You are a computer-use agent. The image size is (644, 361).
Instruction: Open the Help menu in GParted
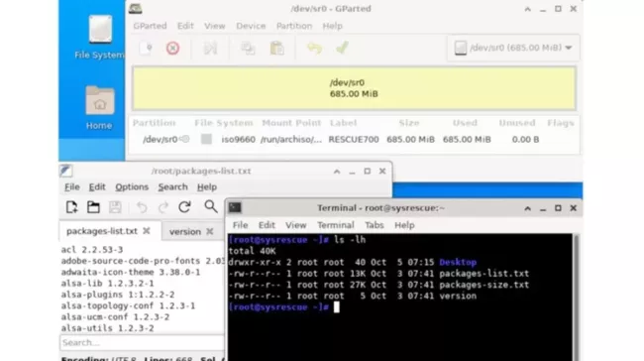click(332, 26)
